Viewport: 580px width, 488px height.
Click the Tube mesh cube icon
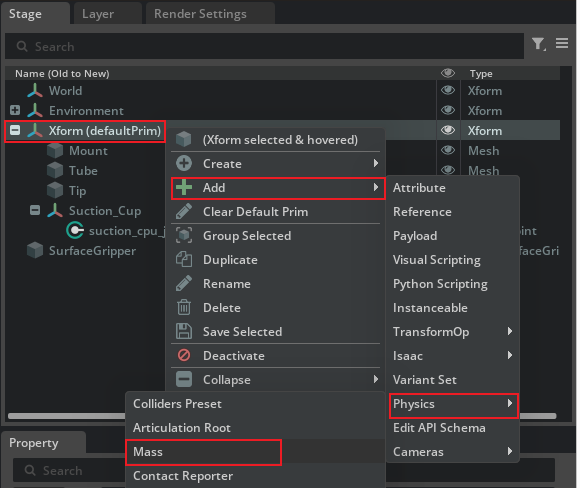coord(55,171)
